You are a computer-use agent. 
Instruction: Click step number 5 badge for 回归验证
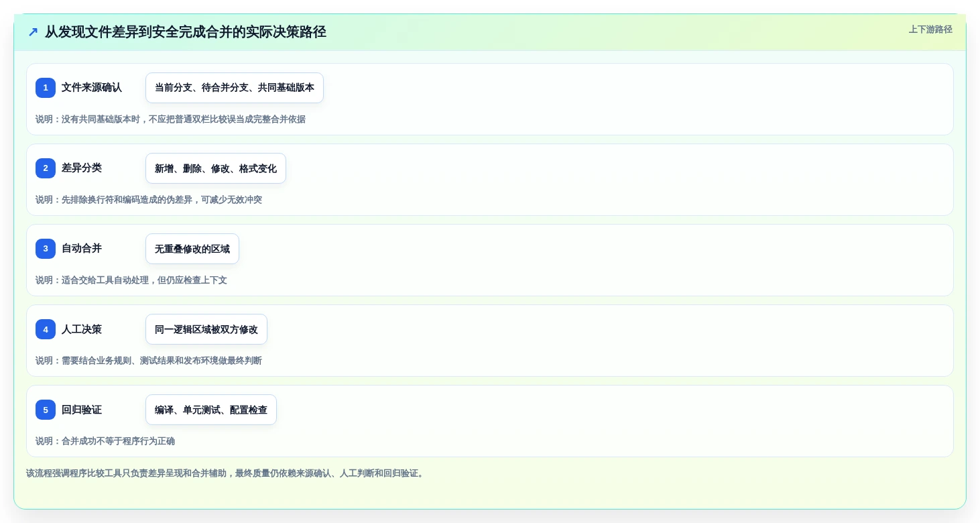point(46,410)
